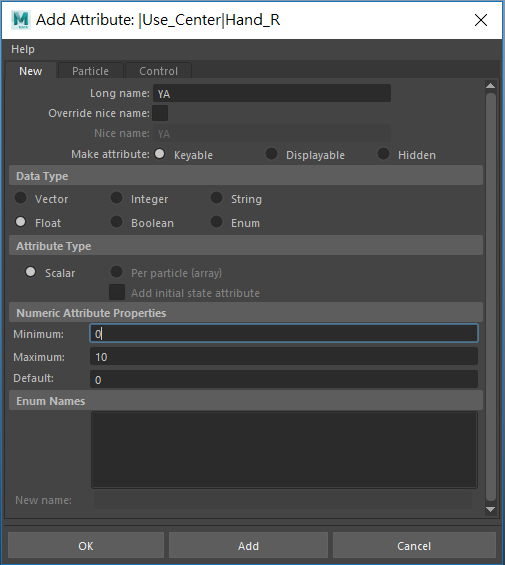The image size is (505, 565).
Task: Close the Add Attribute dialog window
Action: tap(481, 20)
